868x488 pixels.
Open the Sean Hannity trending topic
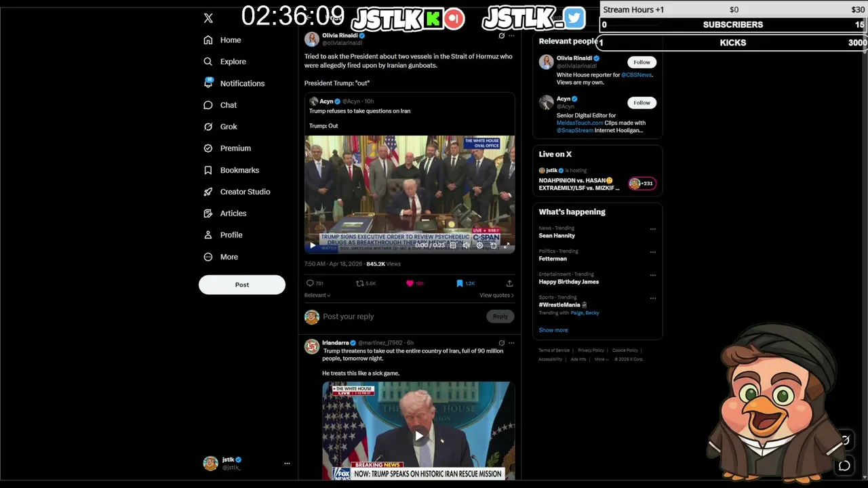557,236
